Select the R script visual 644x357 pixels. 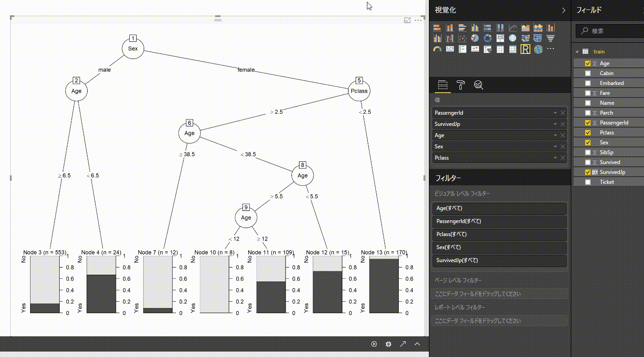[525, 49]
